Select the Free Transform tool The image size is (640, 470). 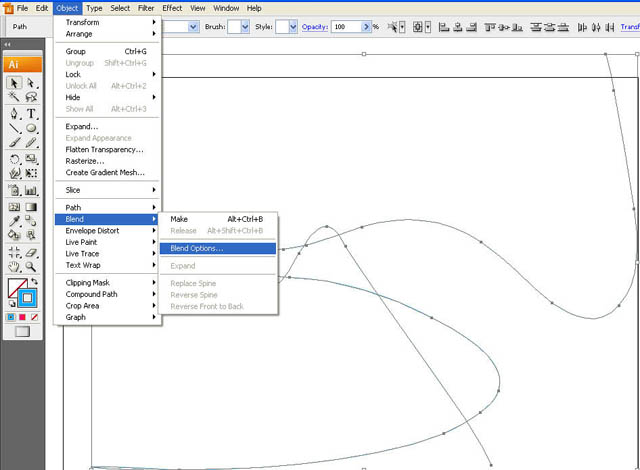click(x=31, y=173)
